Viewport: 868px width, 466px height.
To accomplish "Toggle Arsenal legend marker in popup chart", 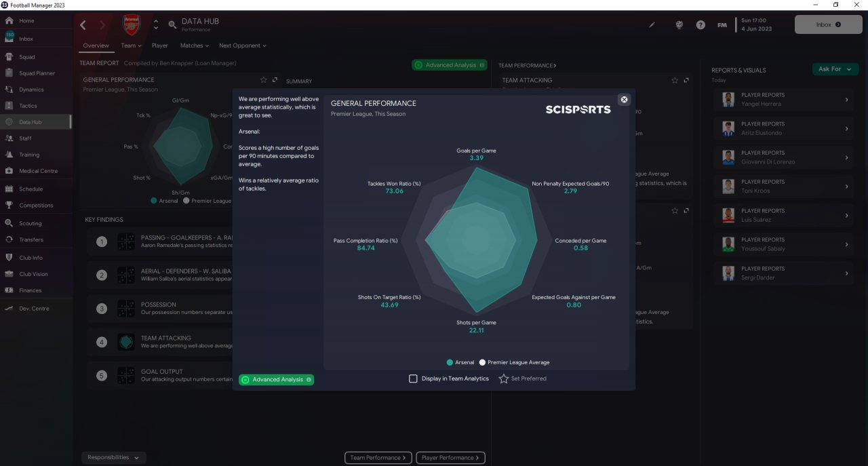I will (x=450, y=362).
